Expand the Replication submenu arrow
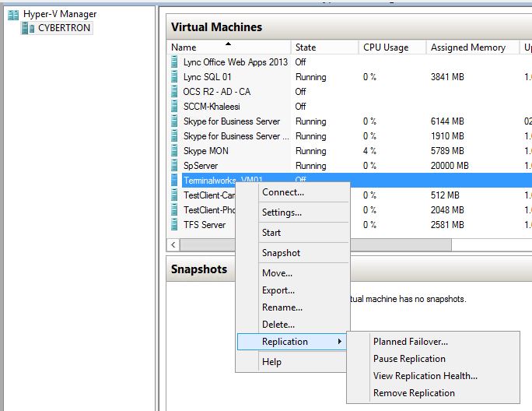The image size is (532, 411). (340, 342)
